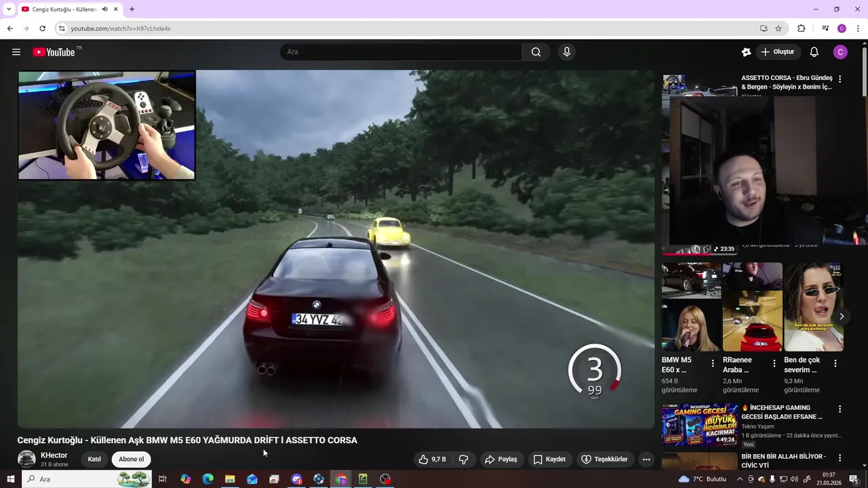Open options menu for Ben de çok severim
Screen dimensions: 868x488
835,363
